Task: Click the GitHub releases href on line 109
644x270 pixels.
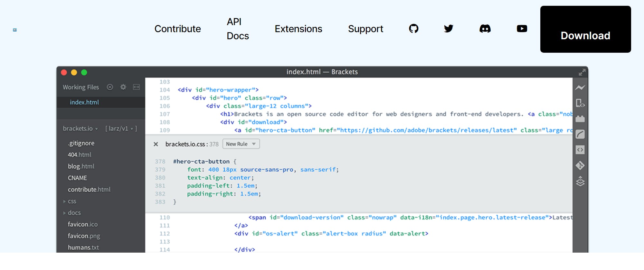Action: (x=418, y=130)
